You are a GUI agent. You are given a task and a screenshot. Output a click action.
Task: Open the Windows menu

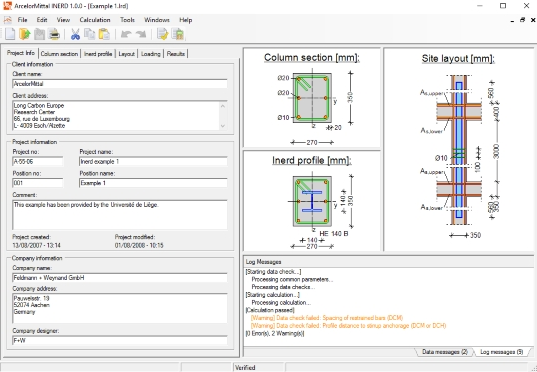157,20
